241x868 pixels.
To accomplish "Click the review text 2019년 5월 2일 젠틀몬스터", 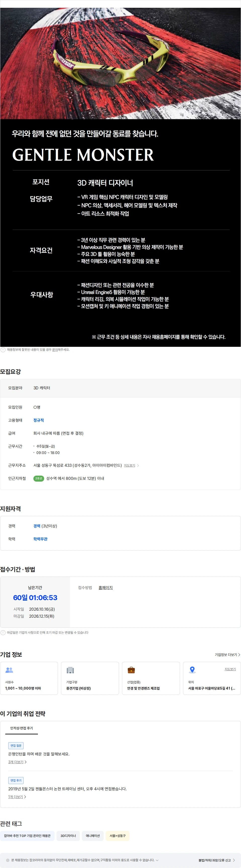I will [68, 789].
